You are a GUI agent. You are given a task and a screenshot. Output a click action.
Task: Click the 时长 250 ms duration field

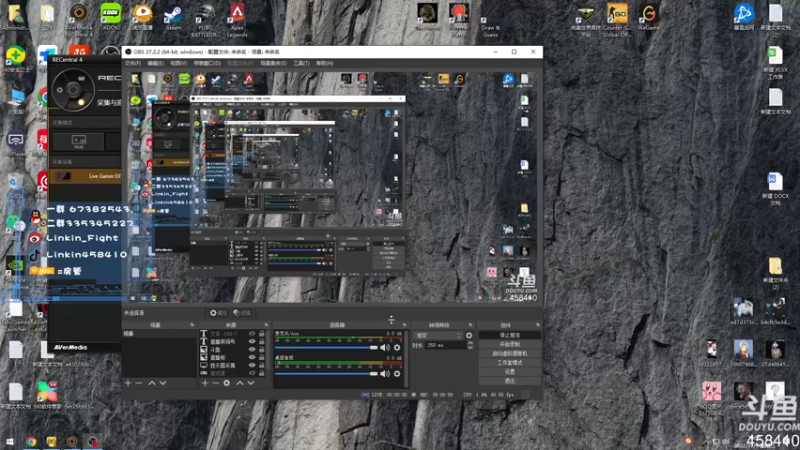(446, 345)
